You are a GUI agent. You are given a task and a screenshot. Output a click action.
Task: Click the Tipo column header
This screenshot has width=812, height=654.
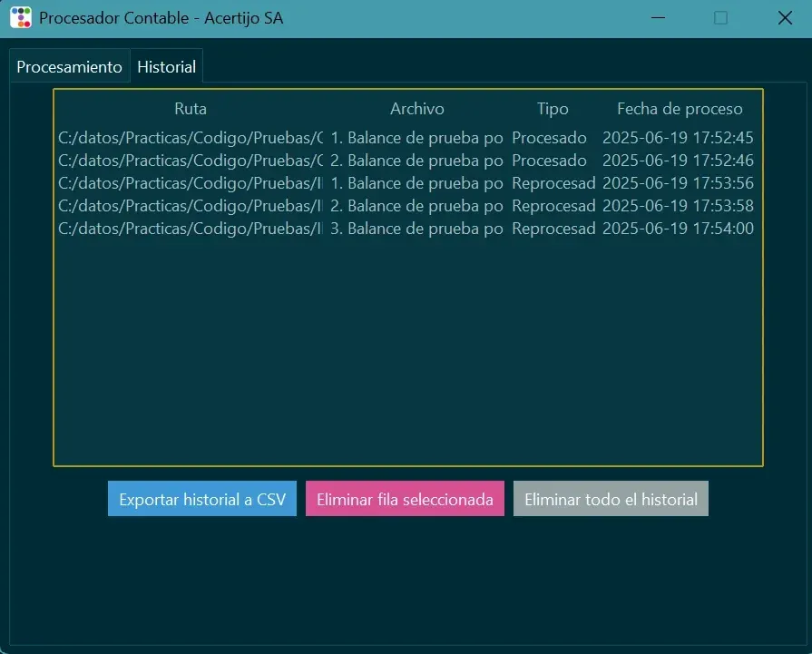552,109
